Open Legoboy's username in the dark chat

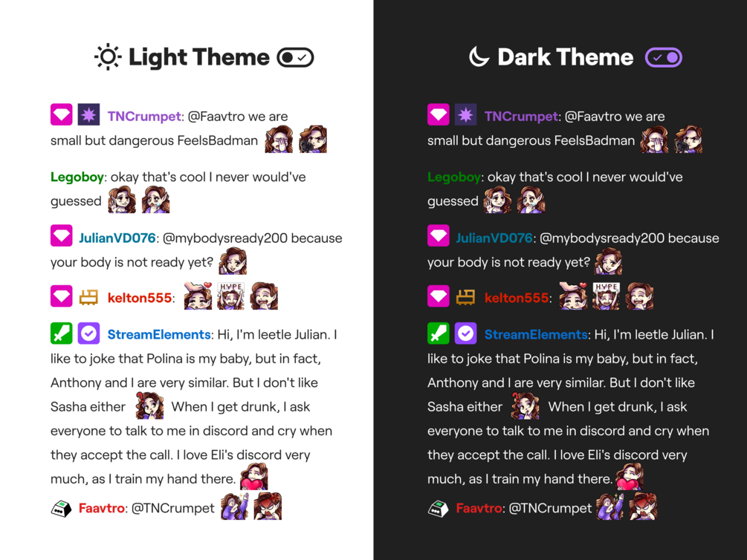(x=453, y=178)
